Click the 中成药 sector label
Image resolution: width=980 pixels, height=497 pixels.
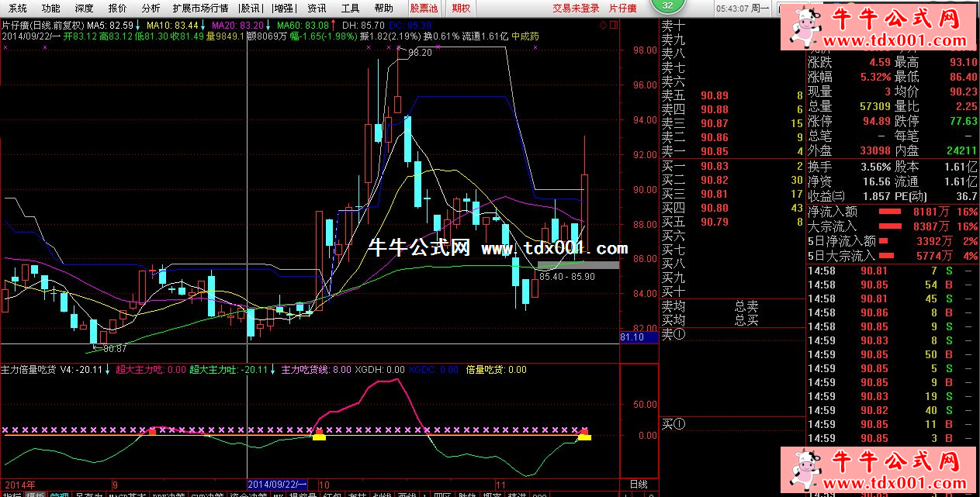[x=525, y=36]
